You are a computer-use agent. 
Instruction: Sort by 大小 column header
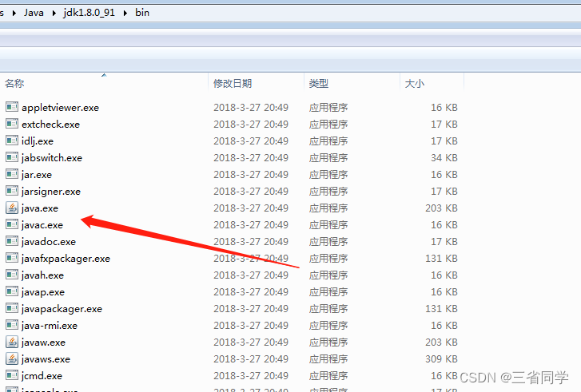coord(414,83)
